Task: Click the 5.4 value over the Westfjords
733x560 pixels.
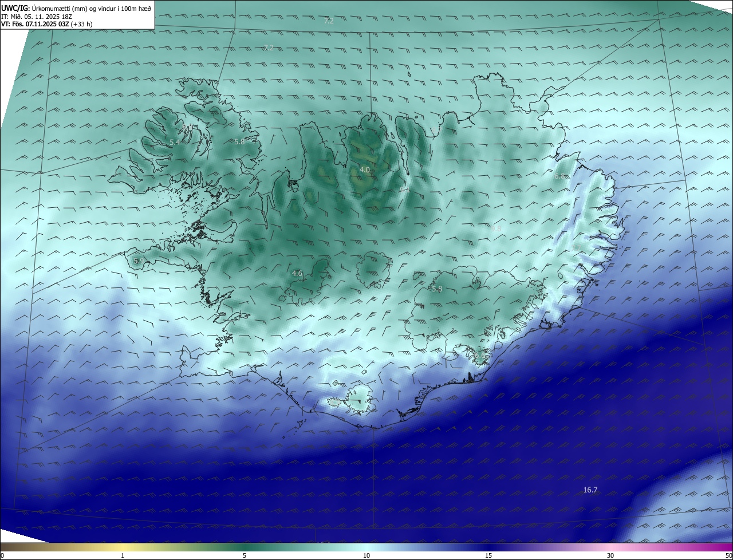Action: point(175,141)
